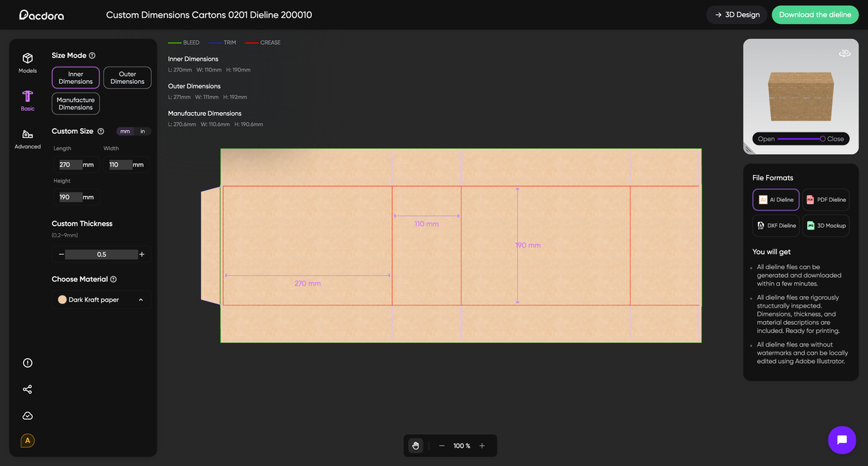868x466 pixels.
Task: Select Manufacture Dimensions size mode
Action: click(75, 103)
